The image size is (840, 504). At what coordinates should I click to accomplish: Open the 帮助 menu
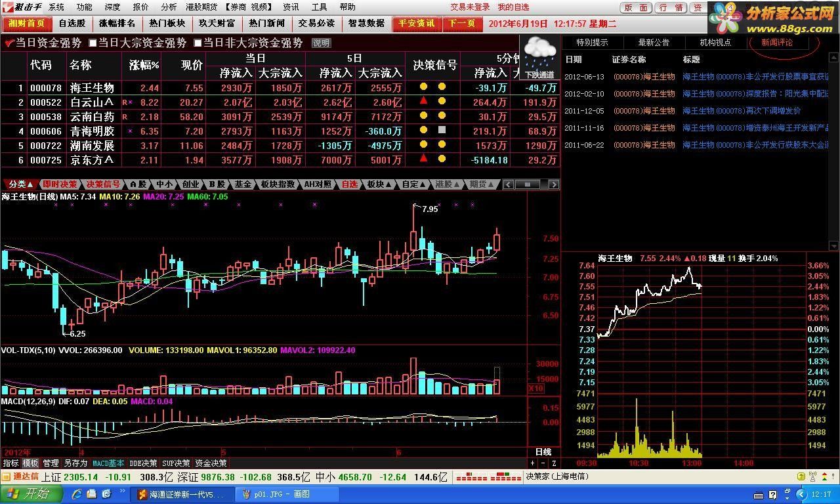point(347,7)
